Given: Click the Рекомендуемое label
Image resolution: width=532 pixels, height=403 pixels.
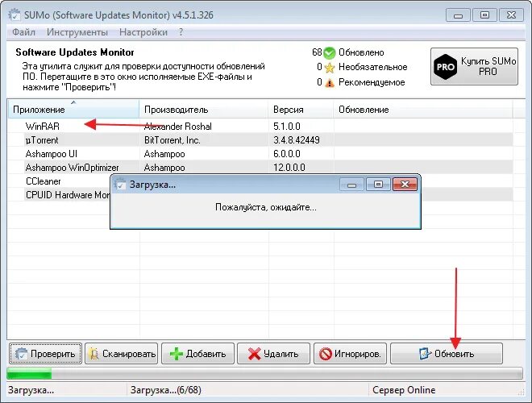Looking at the screenshot, I should [x=372, y=82].
